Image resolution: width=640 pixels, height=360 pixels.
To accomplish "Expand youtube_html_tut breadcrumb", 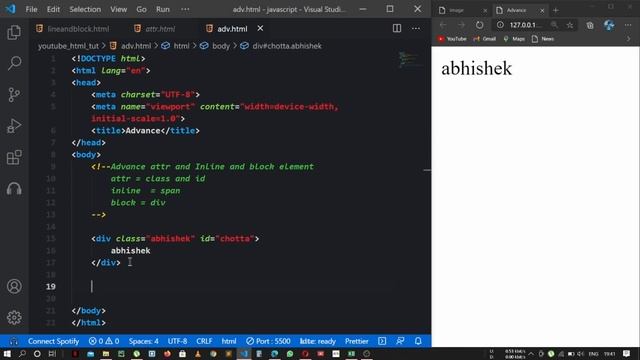I will pyautogui.click(x=69, y=46).
